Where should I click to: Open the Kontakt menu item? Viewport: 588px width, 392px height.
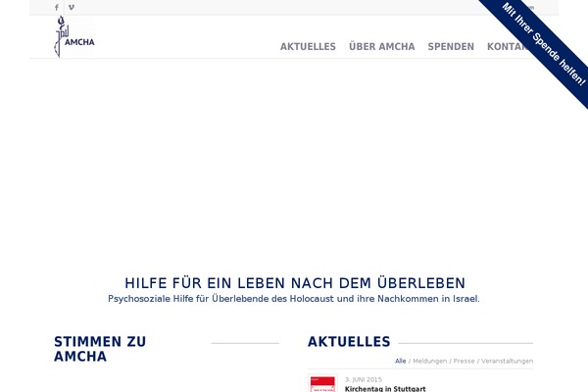[508, 46]
